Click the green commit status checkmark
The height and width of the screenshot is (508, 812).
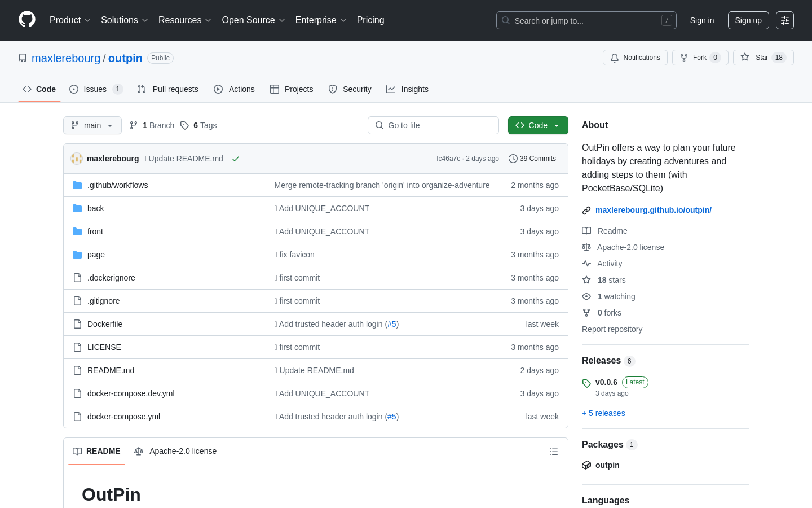pos(236,159)
